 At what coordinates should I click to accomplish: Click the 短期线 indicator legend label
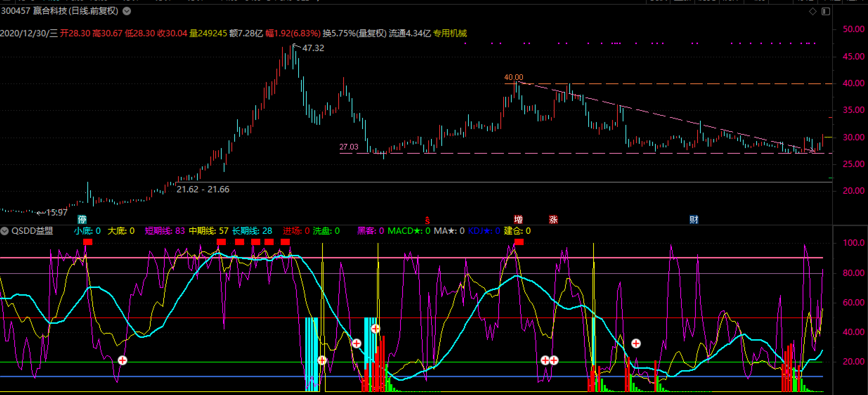(158, 231)
